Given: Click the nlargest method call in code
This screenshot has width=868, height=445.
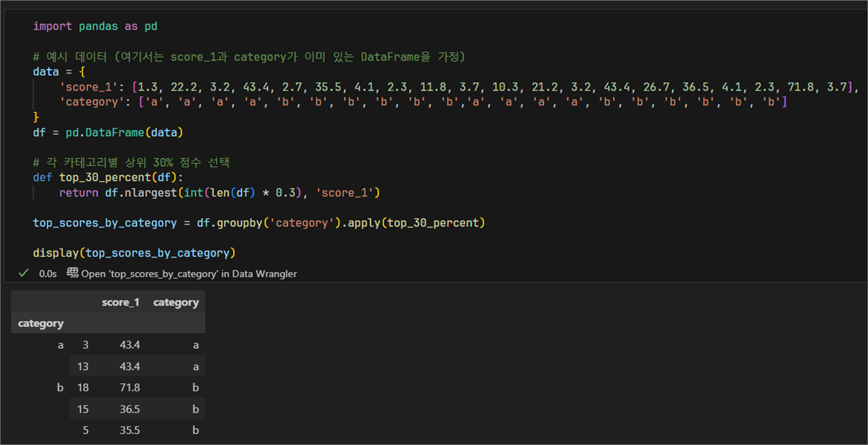Looking at the screenshot, I should point(150,193).
